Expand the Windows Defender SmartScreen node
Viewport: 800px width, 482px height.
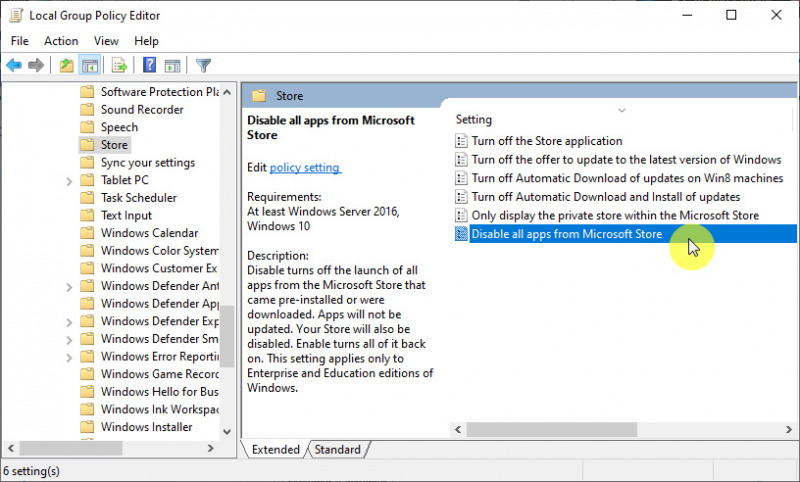(69, 339)
